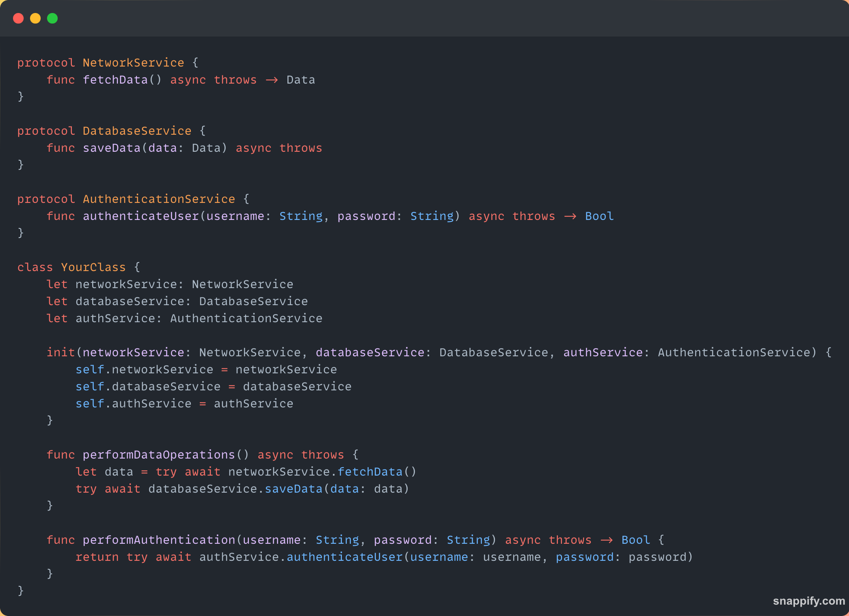Click the init keyword in YourClass
The width and height of the screenshot is (849, 616).
click(60, 352)
